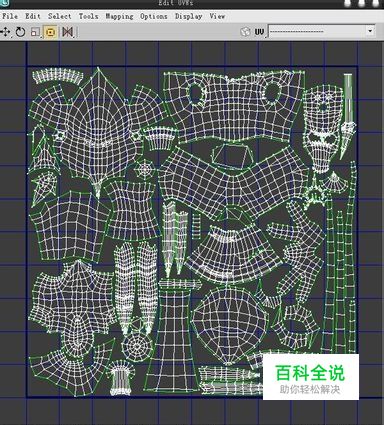
Task: Open the Mapping menu
Action: (119, 16)
